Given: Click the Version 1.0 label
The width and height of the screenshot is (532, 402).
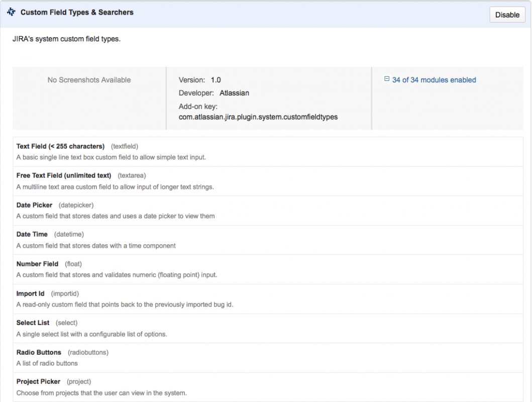Looking at the screenshot, I should 199,80.
